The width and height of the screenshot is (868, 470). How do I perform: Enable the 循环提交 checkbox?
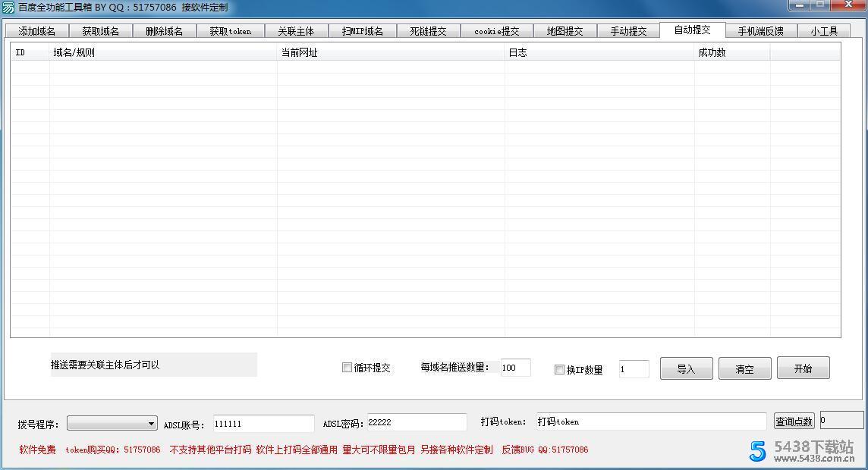[347, 368]
